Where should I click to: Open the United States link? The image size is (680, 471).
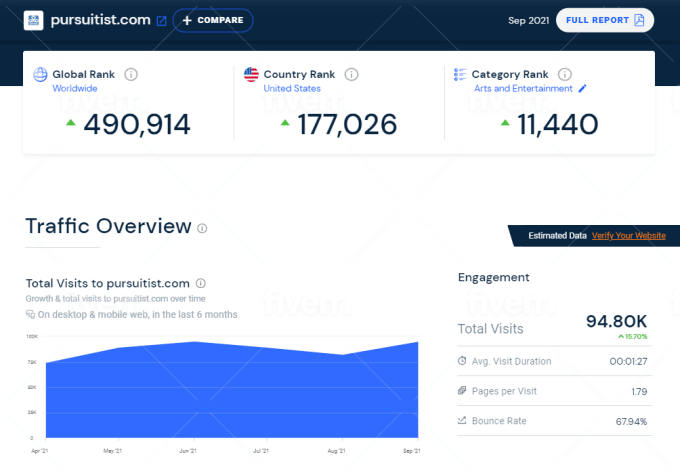(x=292, y=88)
